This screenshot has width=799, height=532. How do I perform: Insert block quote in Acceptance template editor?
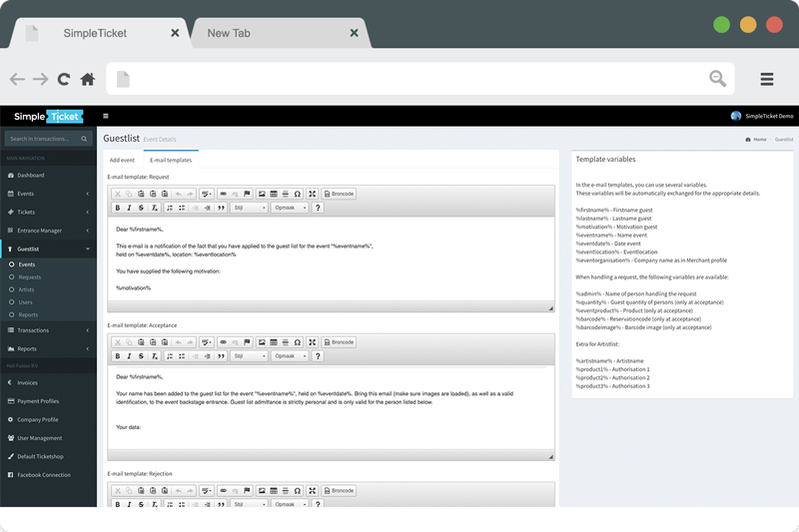221,356
